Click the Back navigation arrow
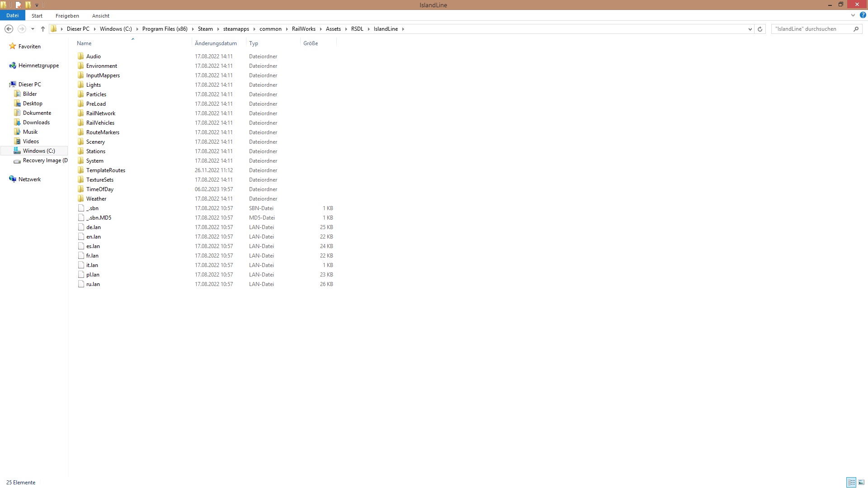This screenshot has width=868, height=488. [9, 29]
